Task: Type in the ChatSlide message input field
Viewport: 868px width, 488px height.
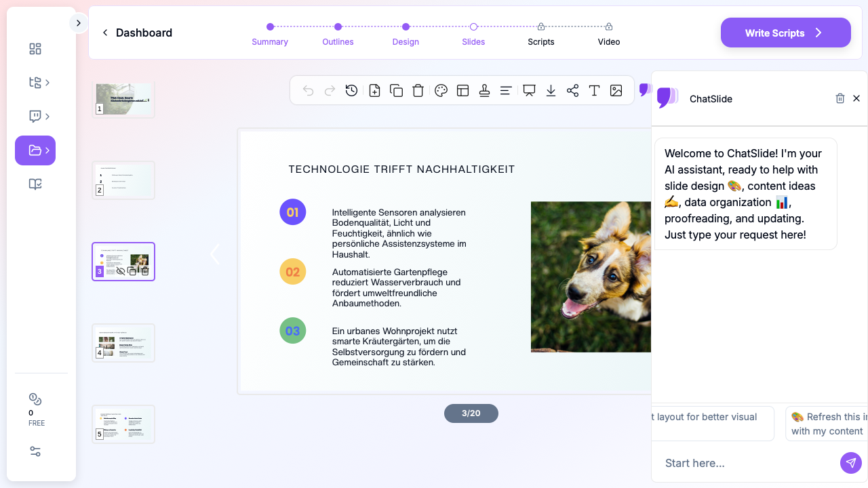Action: [x=746, y=463]
